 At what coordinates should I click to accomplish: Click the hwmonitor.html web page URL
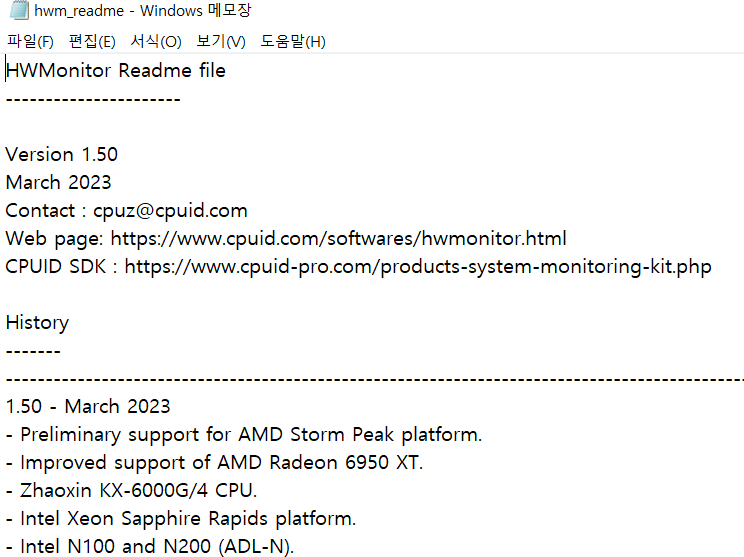(338, 239)
